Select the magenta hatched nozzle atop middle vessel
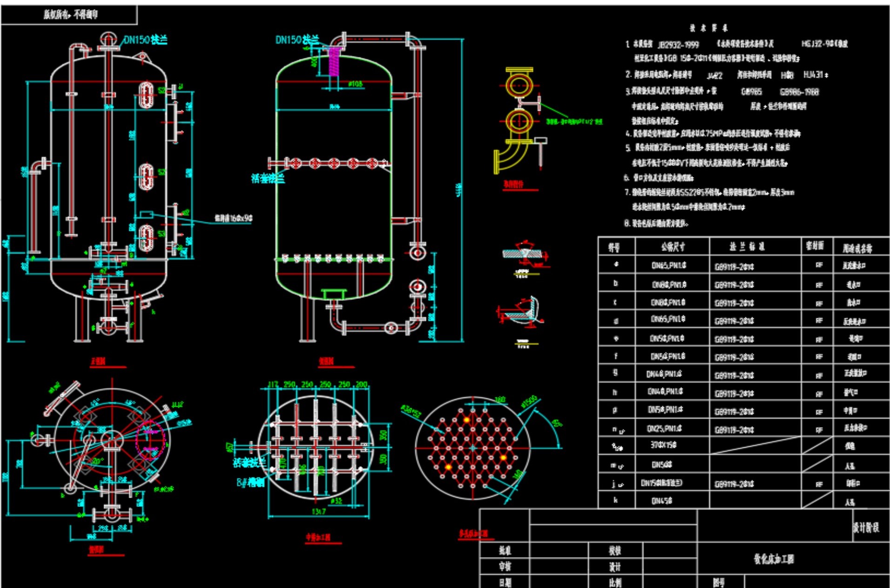The width and height of the screenshot is (890, 588). coord(334,61)
